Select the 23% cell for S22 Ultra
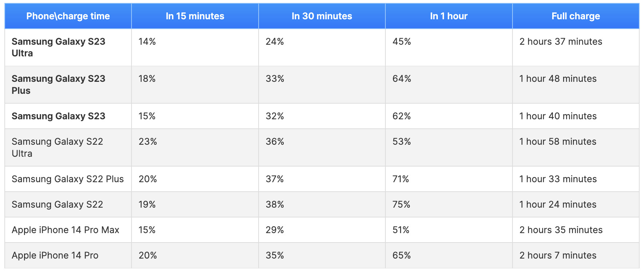The width and height of the screenshot is (644, 272). [x=148, y=141]
